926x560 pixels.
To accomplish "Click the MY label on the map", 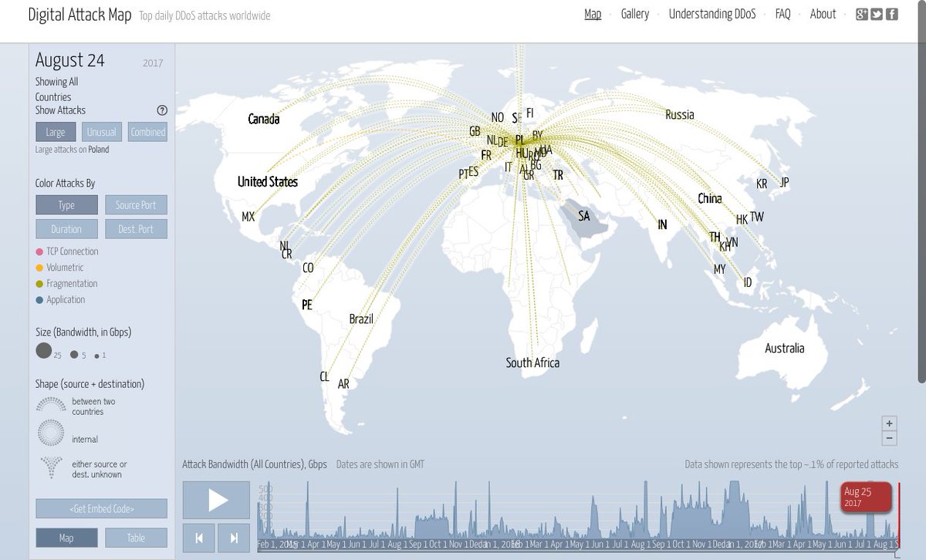I will (719, 270).
